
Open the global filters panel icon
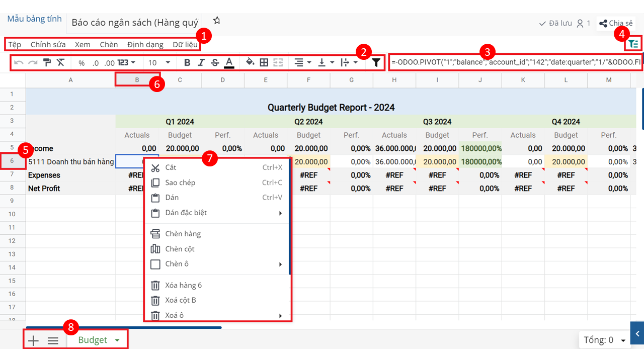[x=633, y=44]
